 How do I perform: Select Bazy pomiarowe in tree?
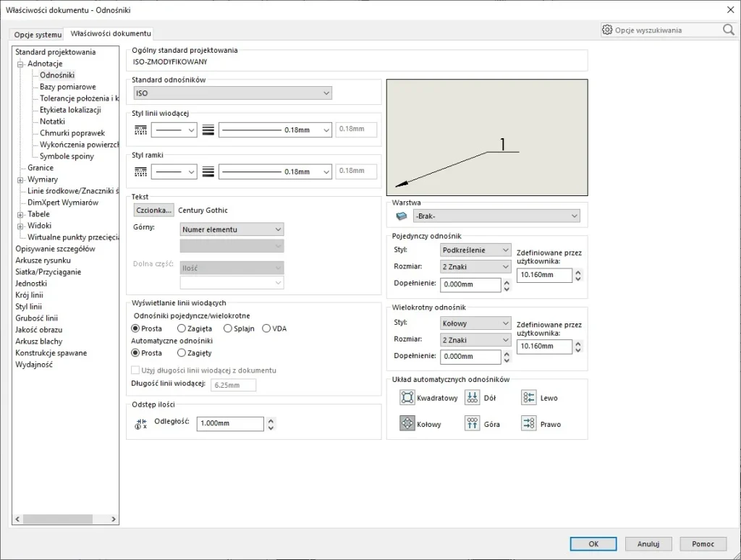point(67,87)
